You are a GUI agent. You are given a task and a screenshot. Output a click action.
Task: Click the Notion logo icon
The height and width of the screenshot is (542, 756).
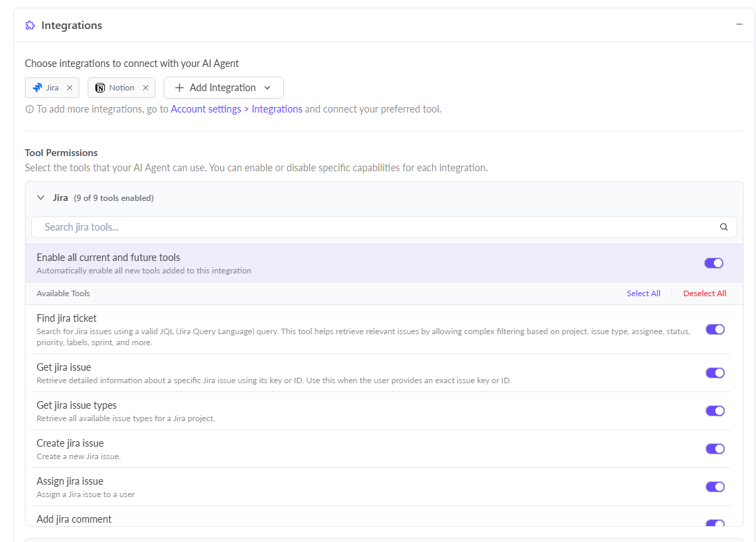pyautogui.click(x=100, y=88)
